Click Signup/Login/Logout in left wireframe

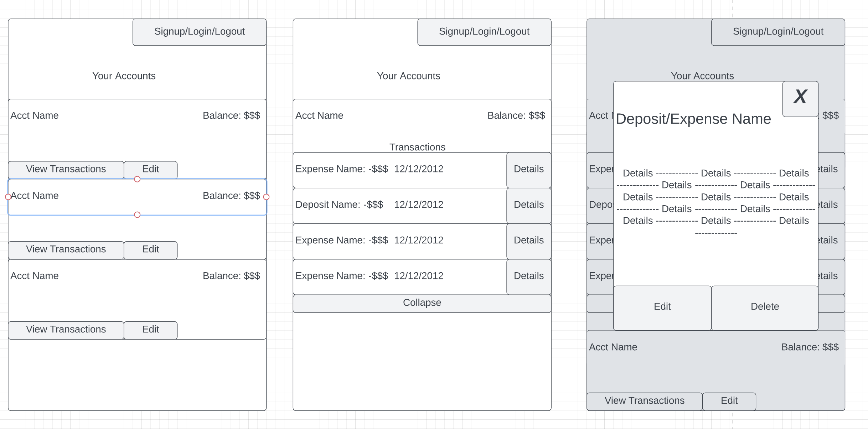[199, 32]
